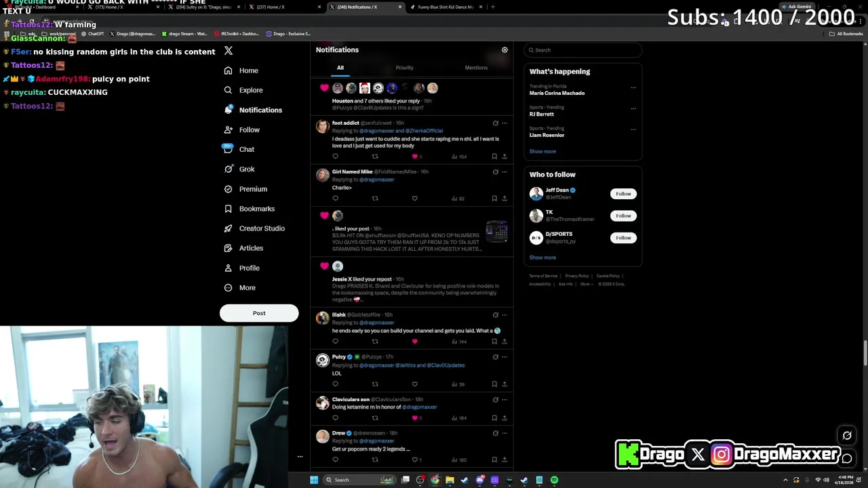Bookmark lilahk's reply
The image size is (868, 488).
click(494, 342)
